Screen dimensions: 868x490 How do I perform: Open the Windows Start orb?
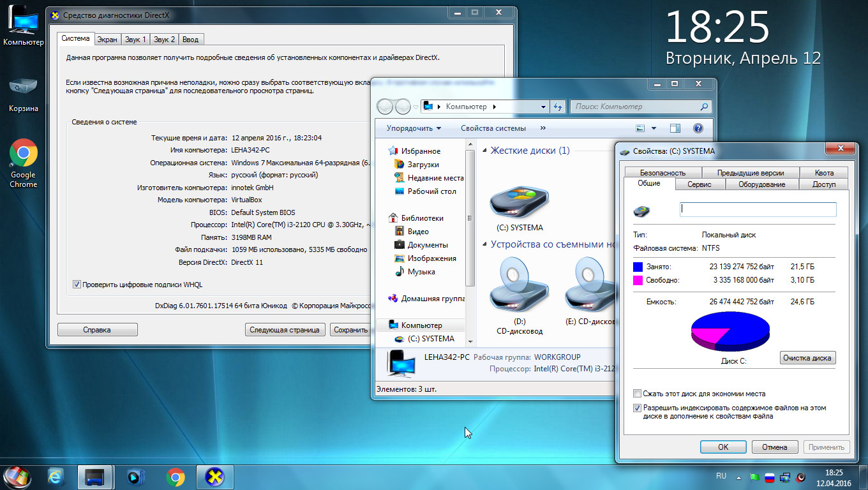(x=17, y=477)
